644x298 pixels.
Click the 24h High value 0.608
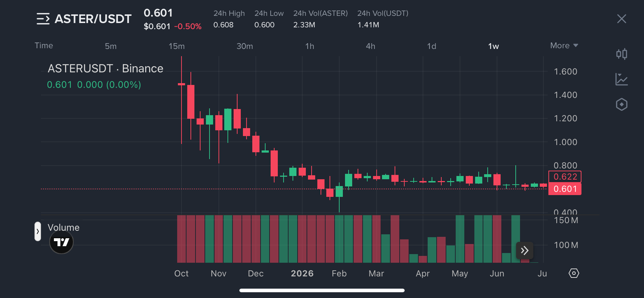[x=224, y=25]
